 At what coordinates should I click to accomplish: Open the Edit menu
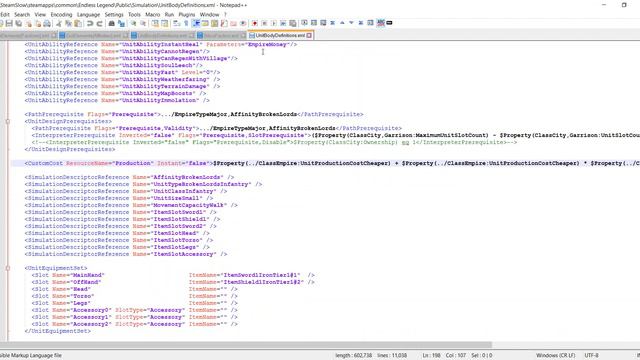pos(5,14)
